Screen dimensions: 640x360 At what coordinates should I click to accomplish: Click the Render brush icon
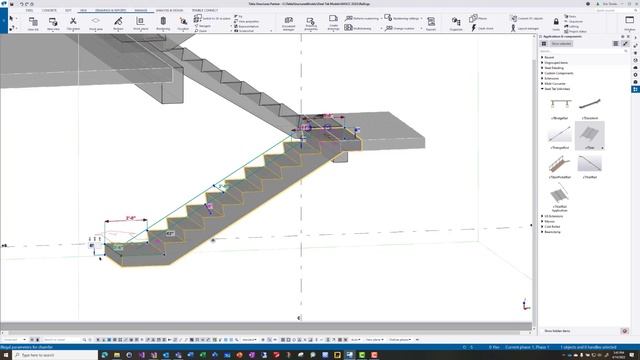pyautogui.click(x=118, y=24)
